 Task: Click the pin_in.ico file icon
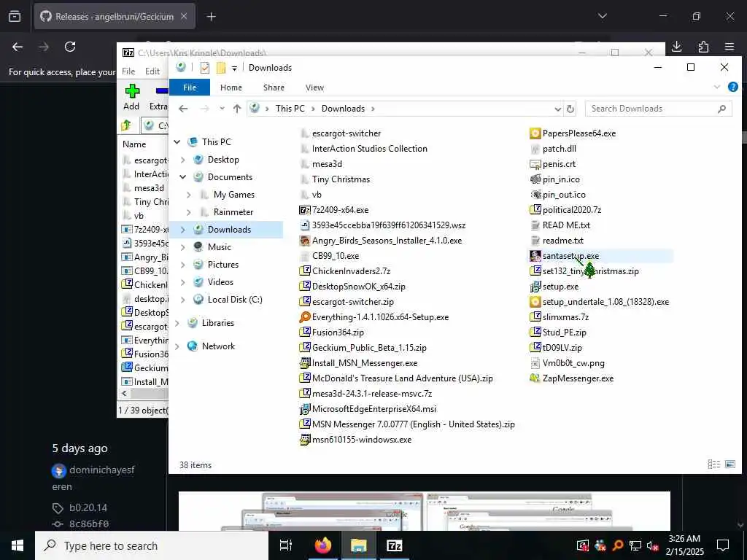point(535,179)
